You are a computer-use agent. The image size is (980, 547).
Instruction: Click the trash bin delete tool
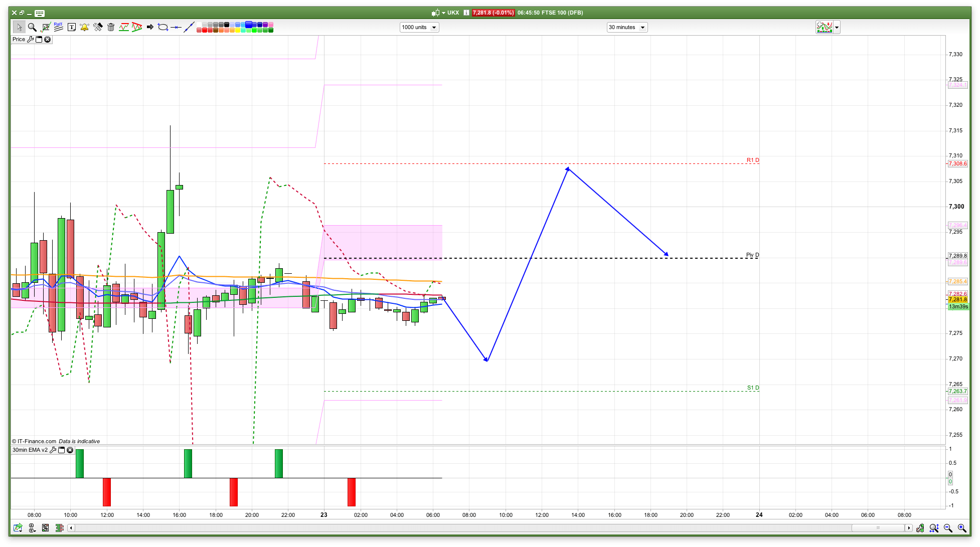(x=111, y=27)
